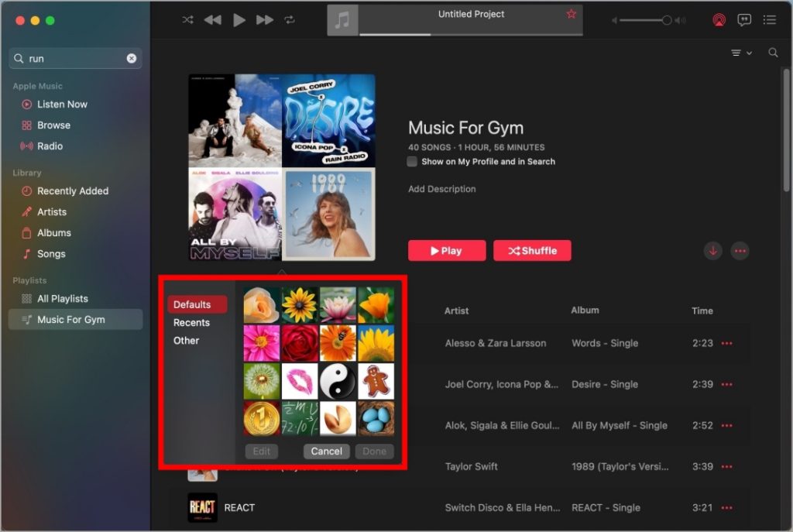Skip to the next track
Screen dimensions: 793x532
click(264, 20)
